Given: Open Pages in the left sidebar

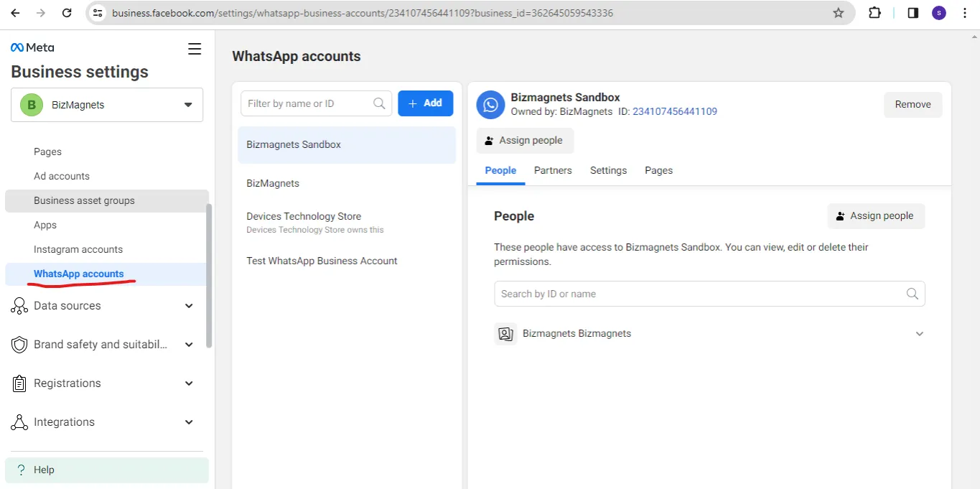Looking at the screenshot, I should click(47, 152).
